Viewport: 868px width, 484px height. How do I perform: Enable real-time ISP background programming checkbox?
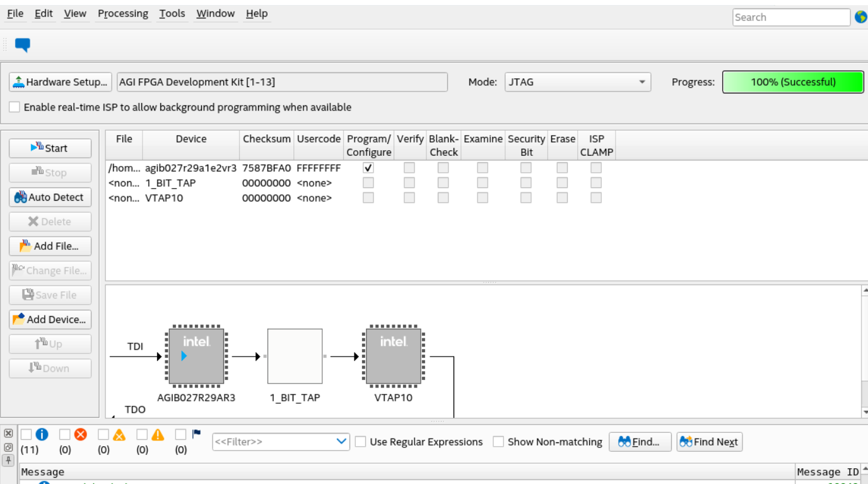click(15, 107)
